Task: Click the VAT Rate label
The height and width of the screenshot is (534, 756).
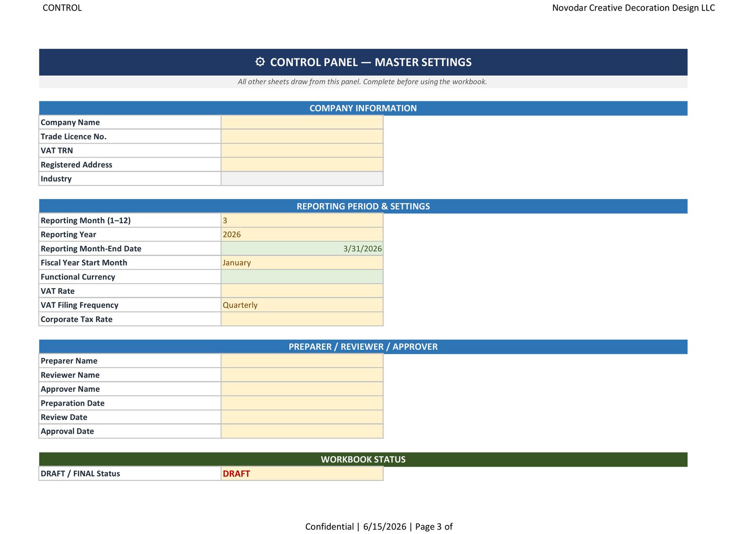Action: (x=57, y=291)
